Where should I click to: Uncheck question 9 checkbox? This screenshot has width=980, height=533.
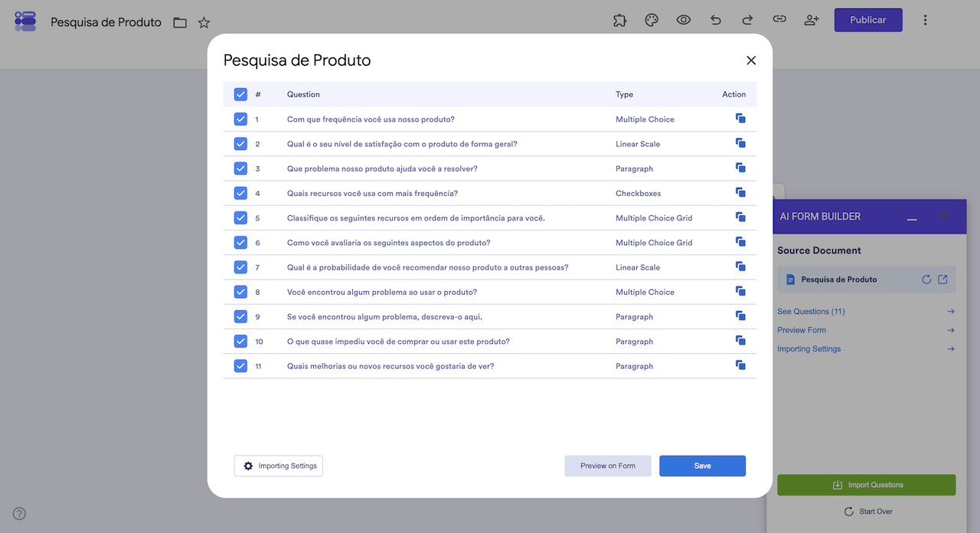240,316
